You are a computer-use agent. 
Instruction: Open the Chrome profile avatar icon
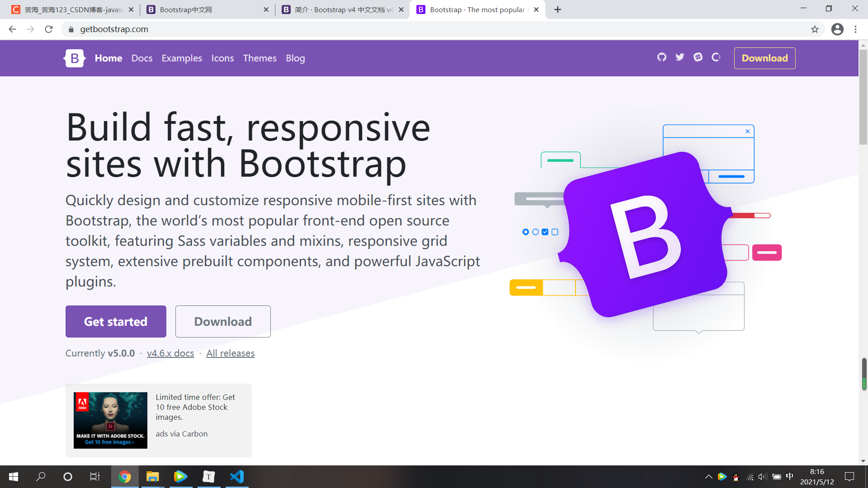(837, 29)
